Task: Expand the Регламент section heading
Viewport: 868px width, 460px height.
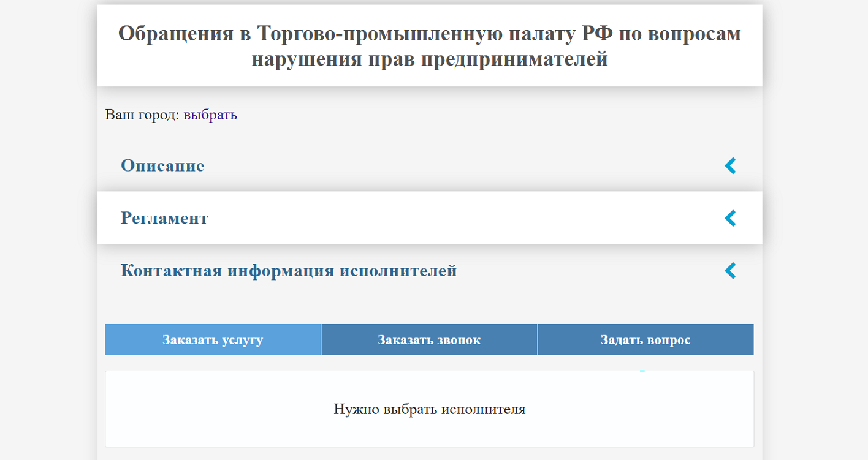Action: (x=164, y=218)
